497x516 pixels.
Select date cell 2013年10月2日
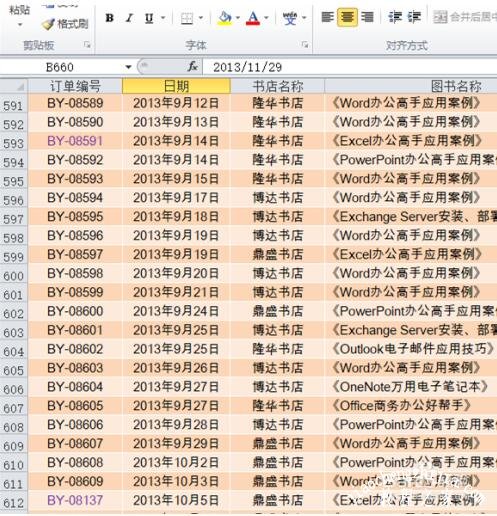tap(176, 462)
